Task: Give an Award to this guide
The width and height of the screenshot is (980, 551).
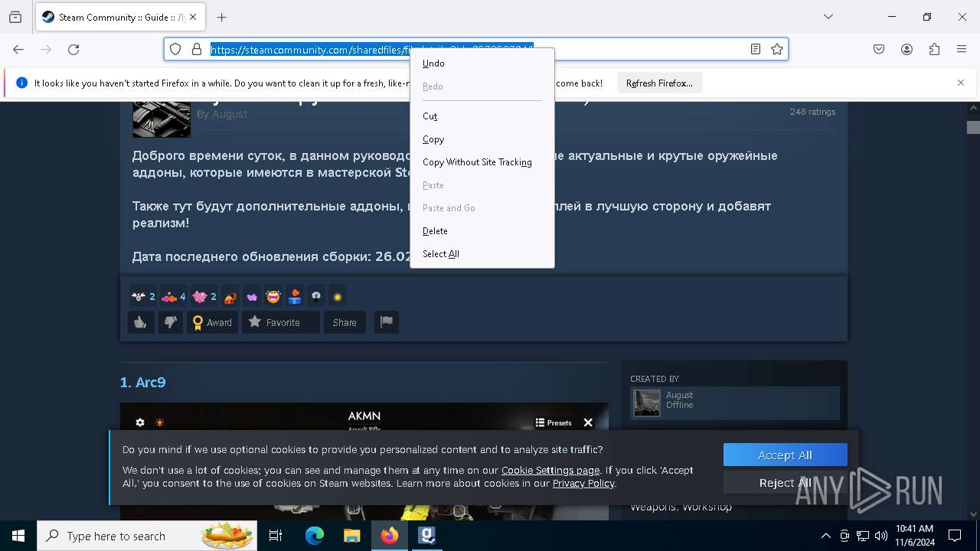Action: click(x=212, y=322)
